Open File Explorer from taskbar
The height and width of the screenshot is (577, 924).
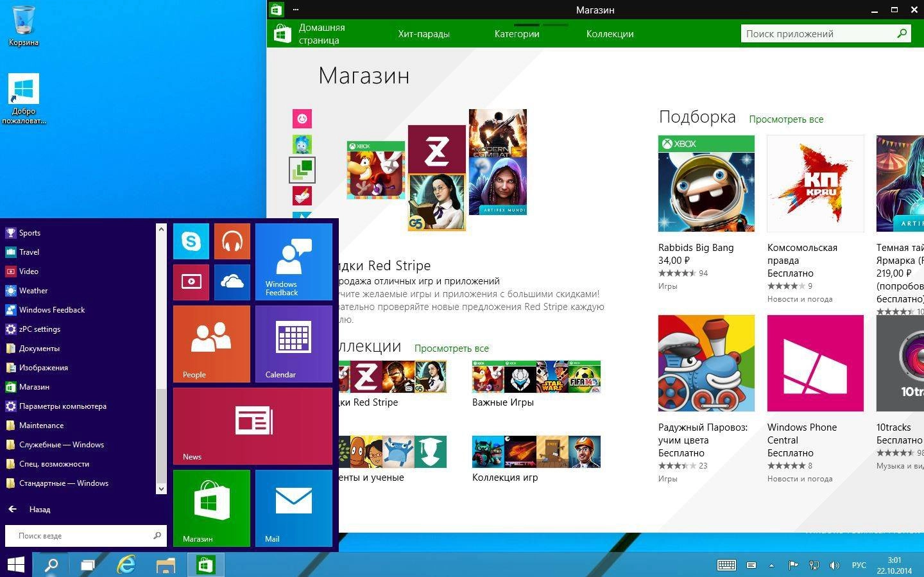click(x=166, y=565)
